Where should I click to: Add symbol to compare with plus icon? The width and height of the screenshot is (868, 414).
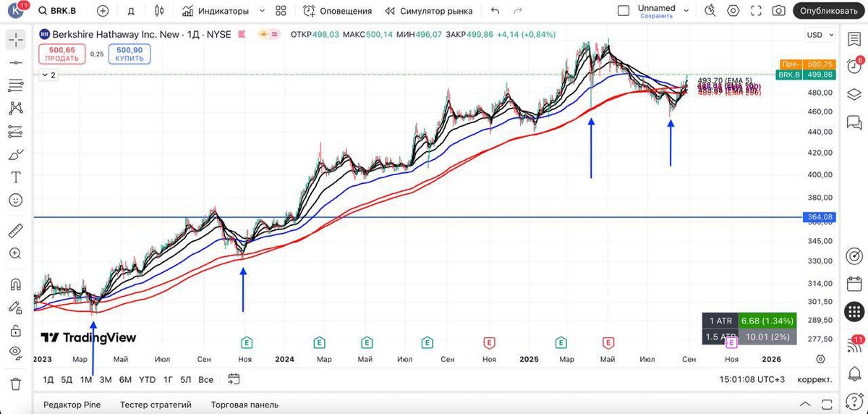(x=103, y=11)
